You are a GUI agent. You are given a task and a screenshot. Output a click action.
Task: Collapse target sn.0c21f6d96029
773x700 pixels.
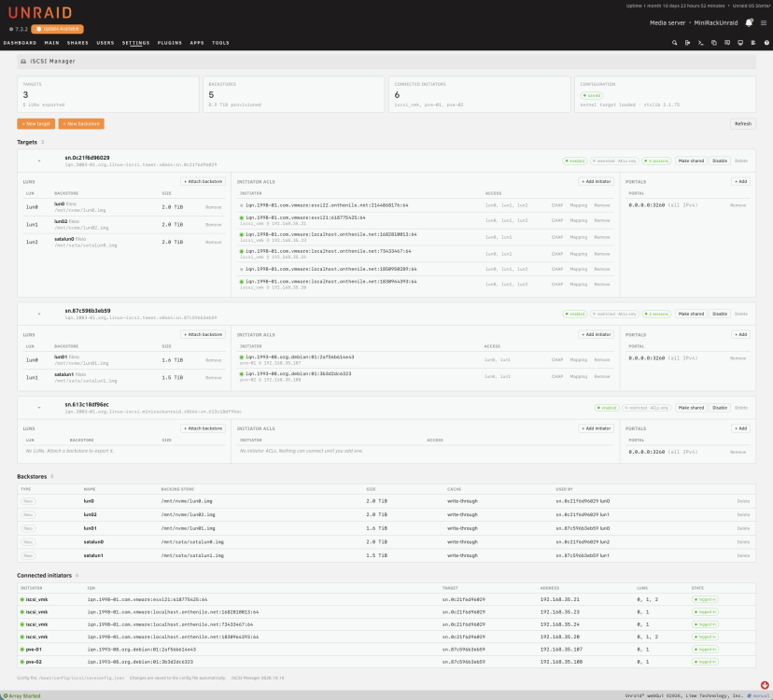pos(39,161)
